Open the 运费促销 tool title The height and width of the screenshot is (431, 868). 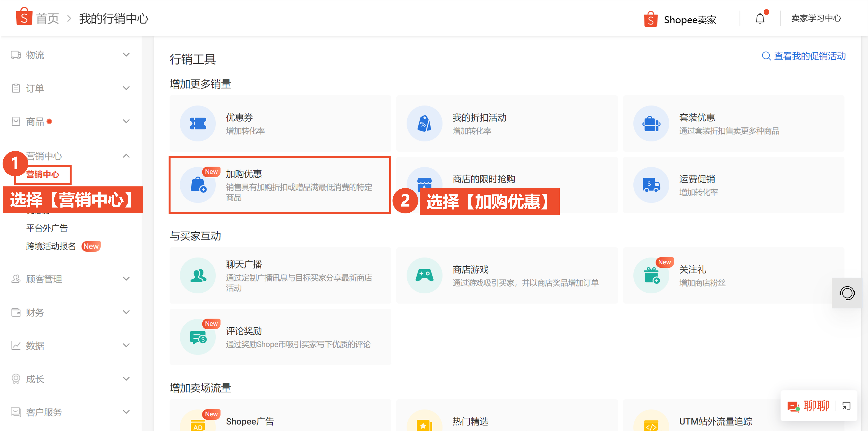coord(697,179)
